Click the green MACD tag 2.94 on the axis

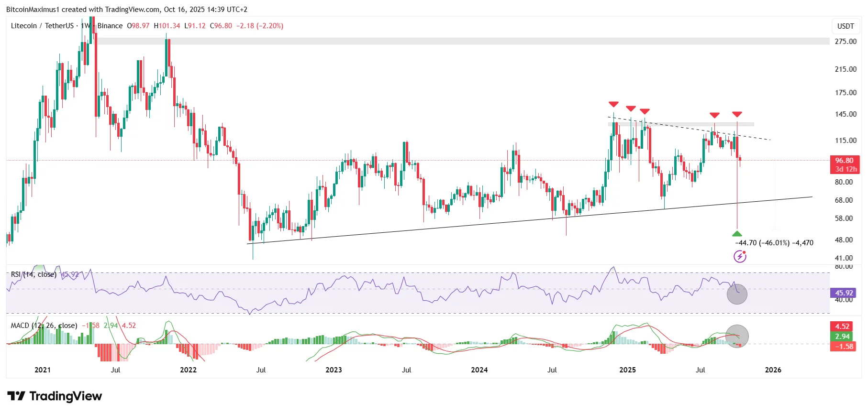click(842, 337)
